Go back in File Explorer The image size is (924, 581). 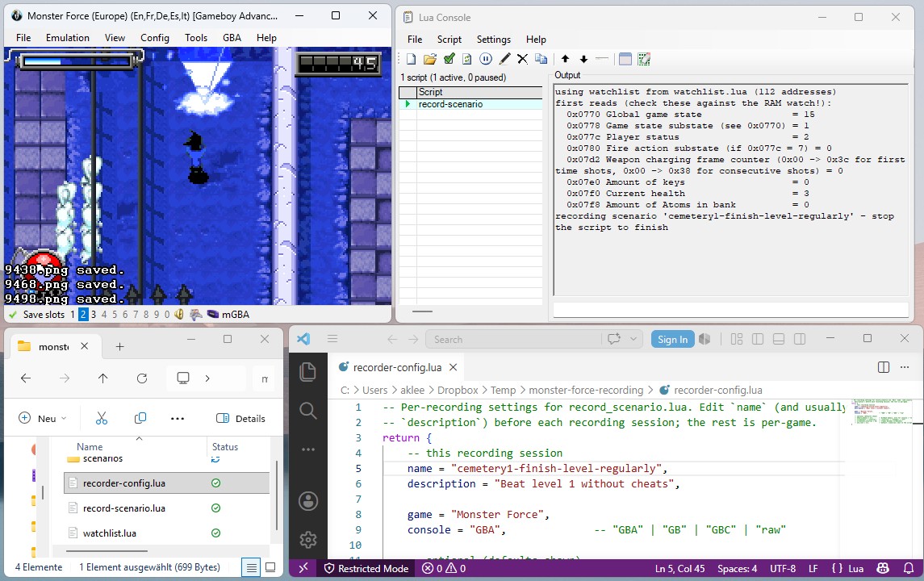(26, 378)
